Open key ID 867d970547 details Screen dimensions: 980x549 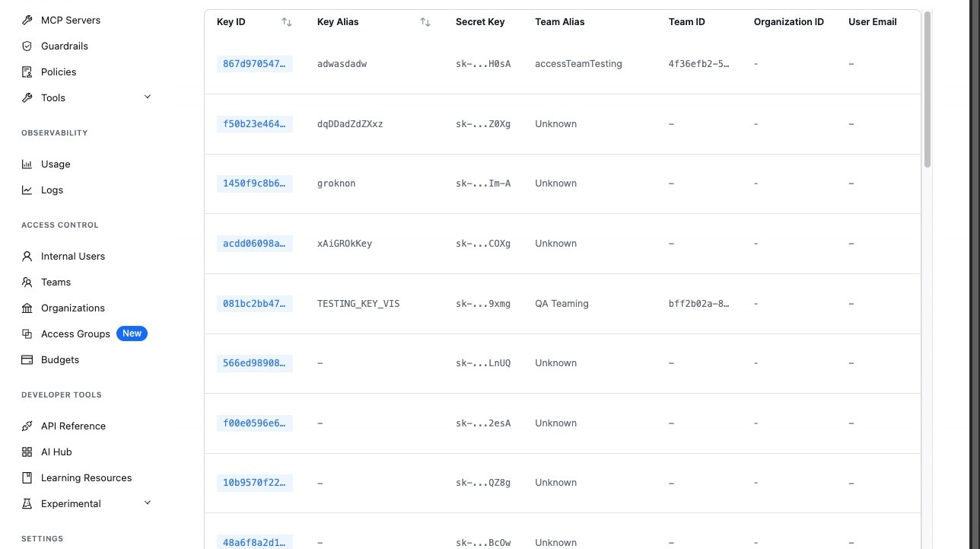[x=254, y=64]
